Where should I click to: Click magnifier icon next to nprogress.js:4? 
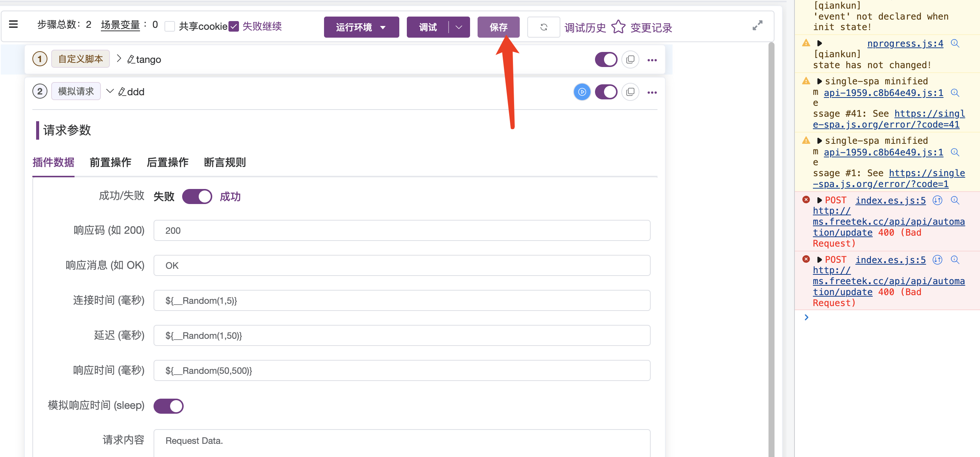[x=954, y=43]
